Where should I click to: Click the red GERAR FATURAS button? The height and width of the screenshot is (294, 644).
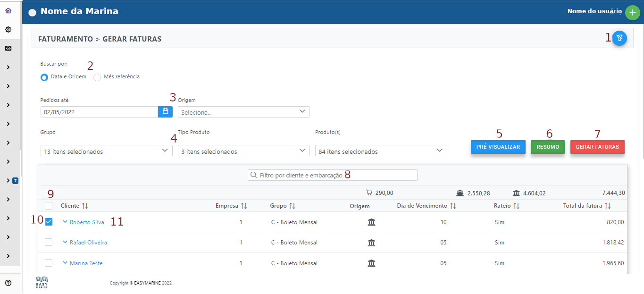[597, 147]
